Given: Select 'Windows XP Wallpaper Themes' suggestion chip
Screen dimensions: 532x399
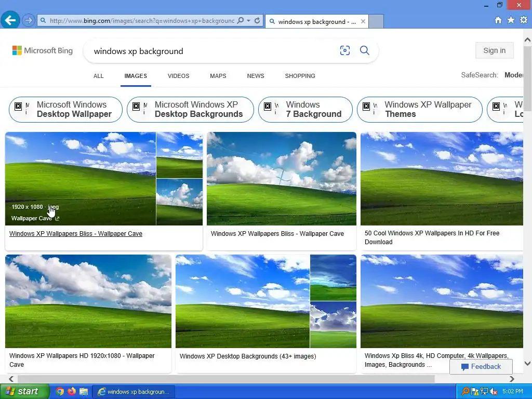Looking at the screenshot, I should [420, 109].
